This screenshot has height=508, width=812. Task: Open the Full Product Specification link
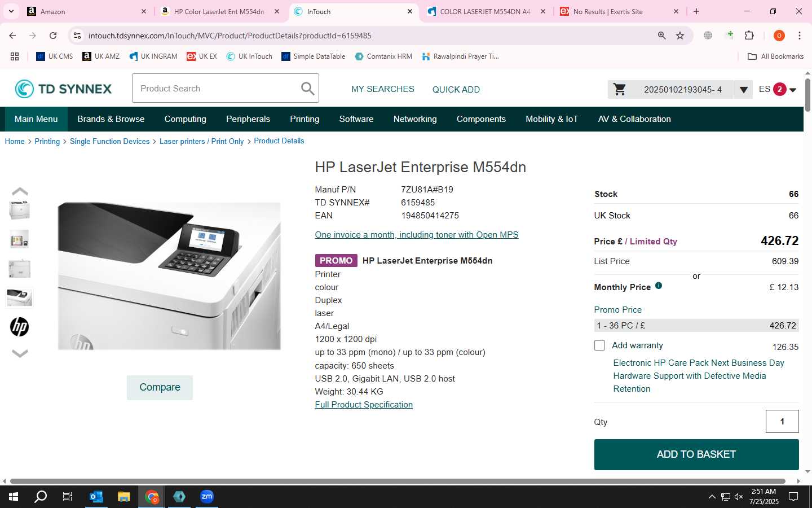pyautogui.click(x=364, y=405)
